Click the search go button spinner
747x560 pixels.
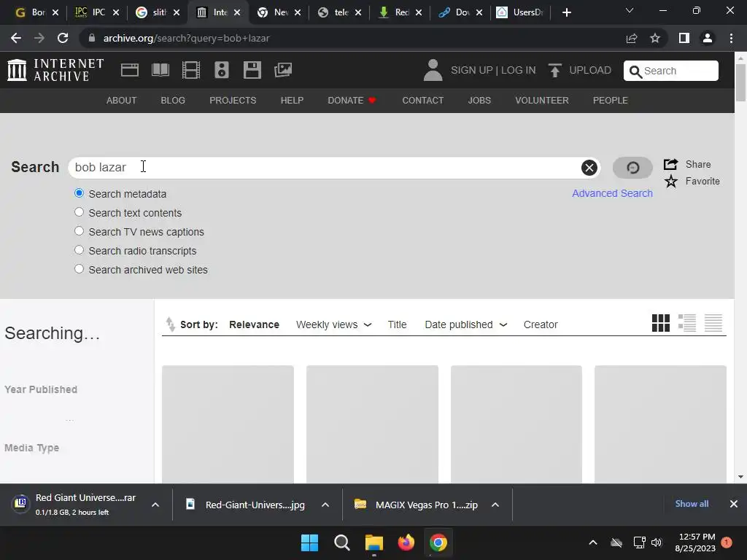pyautogui.click(x=632, y=168)
